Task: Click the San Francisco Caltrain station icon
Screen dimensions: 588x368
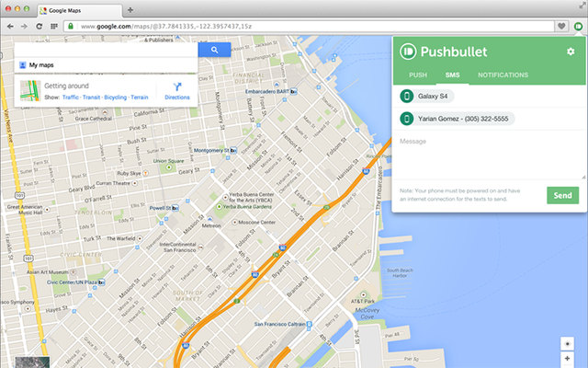Action: (x=309, y=324)
